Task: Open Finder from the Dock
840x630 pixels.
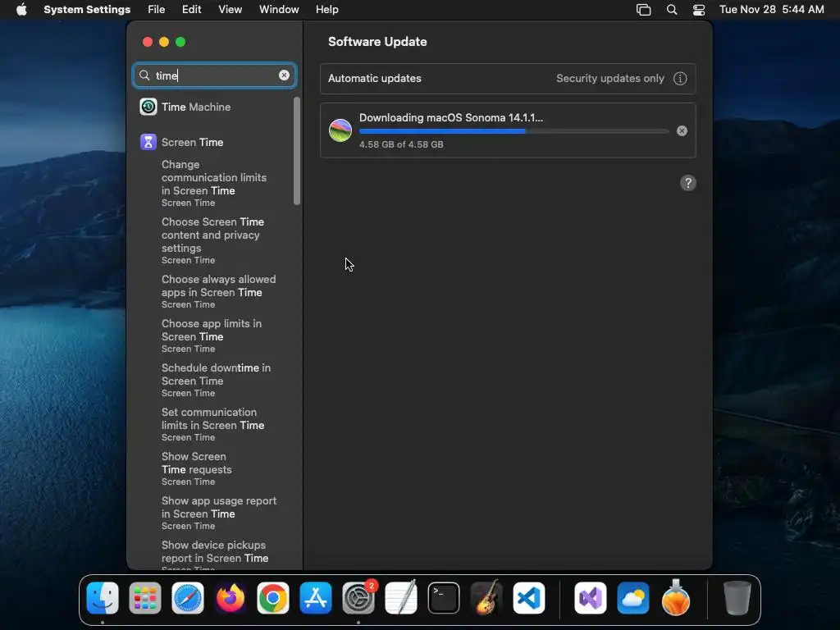Action: 103,598
